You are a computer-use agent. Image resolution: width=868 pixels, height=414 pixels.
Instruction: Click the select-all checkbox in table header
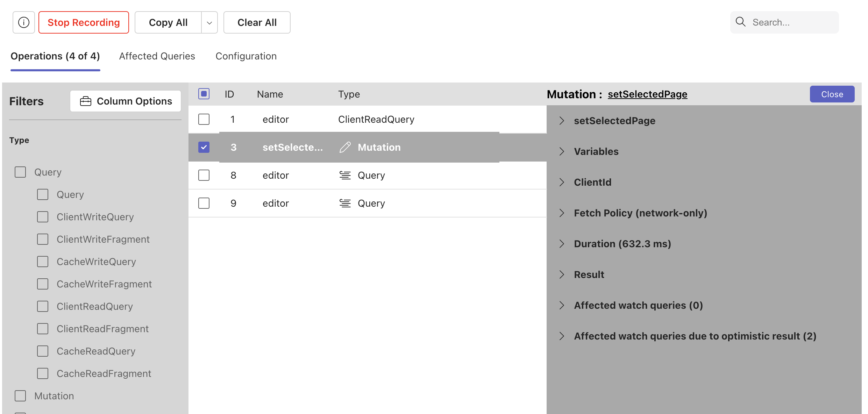click(x=204, y=94)
